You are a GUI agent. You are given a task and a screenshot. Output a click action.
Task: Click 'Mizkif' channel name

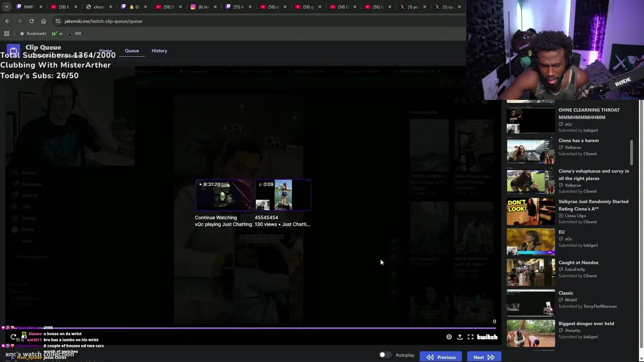tap(572, 300)
